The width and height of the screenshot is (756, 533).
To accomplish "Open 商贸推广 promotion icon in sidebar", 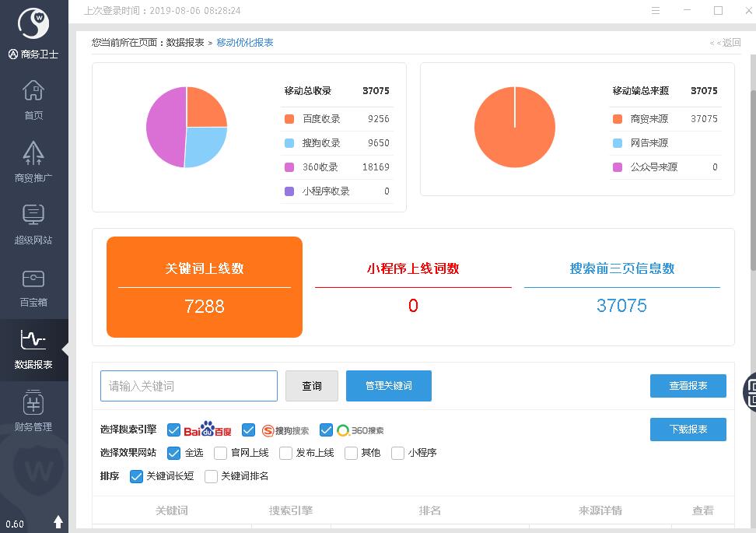I will tap(33, 153).
